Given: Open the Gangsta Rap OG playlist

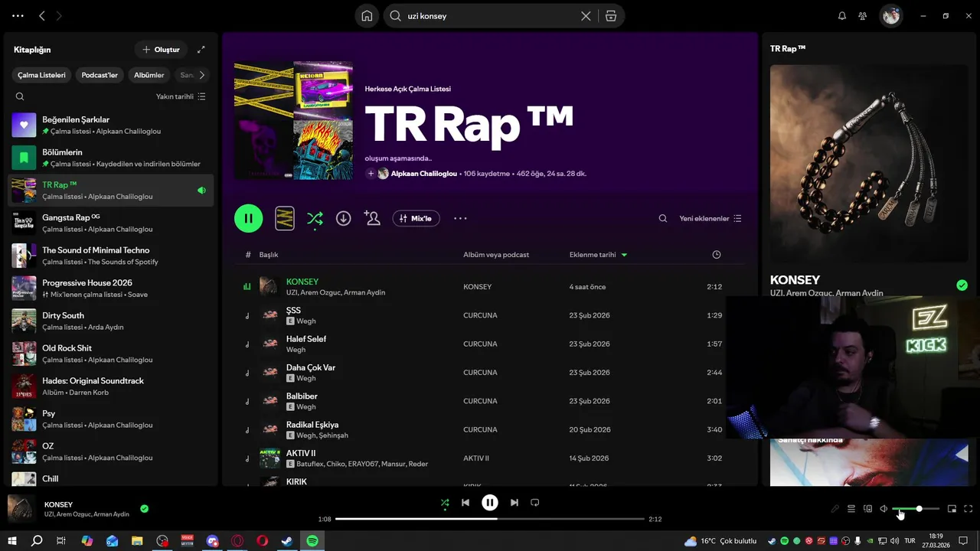Looking at the screenshot, I should [x=111, y=223].
